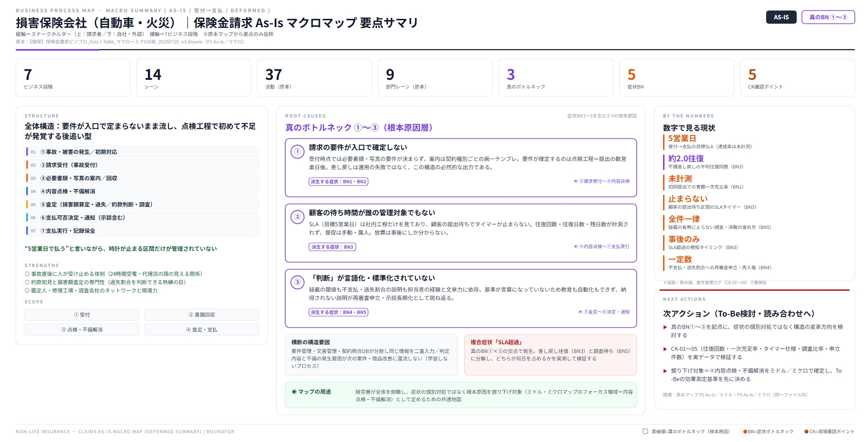Click the 次アクション（To-Be検討・読み合わせへ） heading
The width and height of the screenshot is (868, 442).
(740, 314)
